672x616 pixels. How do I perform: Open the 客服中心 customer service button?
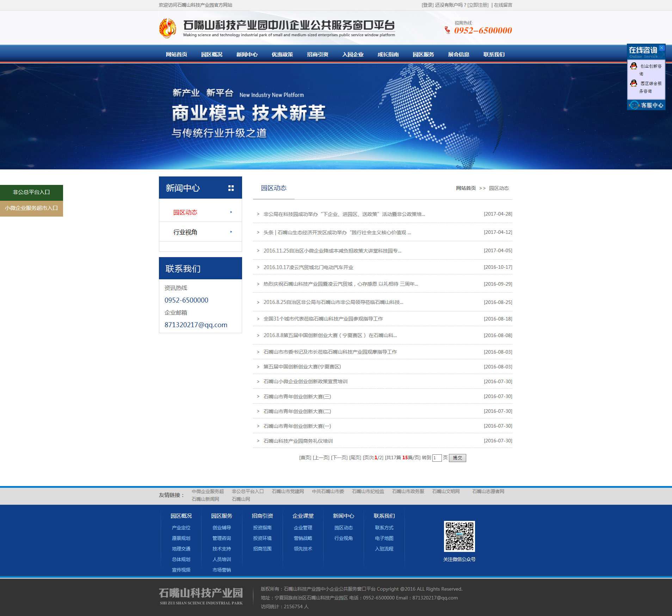[x=646, y=105]
